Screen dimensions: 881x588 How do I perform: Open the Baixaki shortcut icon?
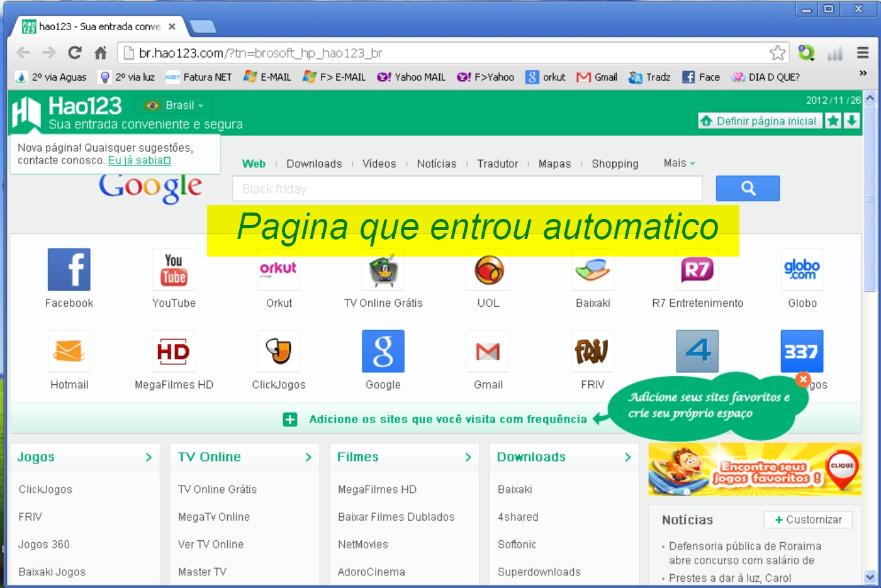(x=593, y=269)
